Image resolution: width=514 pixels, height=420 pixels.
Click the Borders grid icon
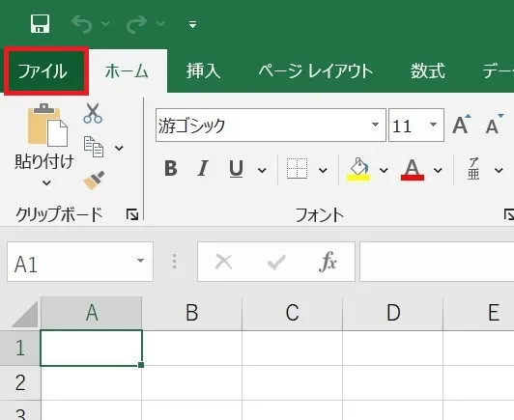pyautogui.click(x=297, y=169)
